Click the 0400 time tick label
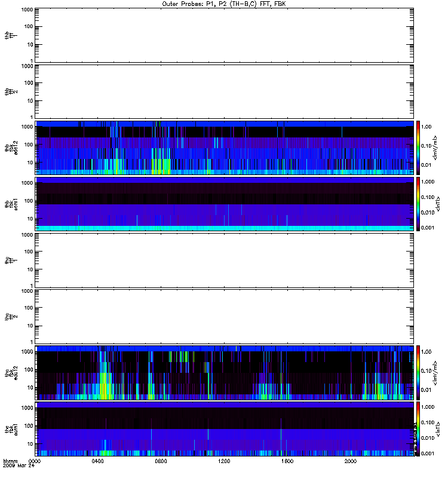The width and height of the screenshot is (448, 478). coord(97,461)
